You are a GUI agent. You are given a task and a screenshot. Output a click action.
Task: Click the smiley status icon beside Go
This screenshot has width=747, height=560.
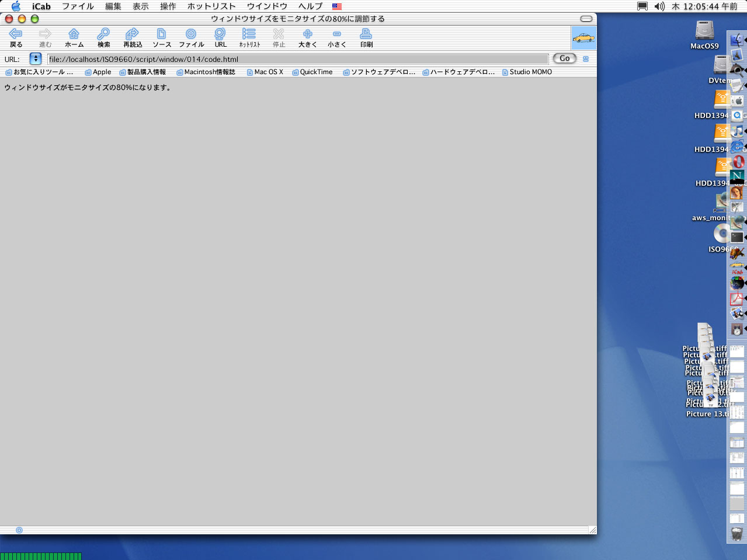586,59
